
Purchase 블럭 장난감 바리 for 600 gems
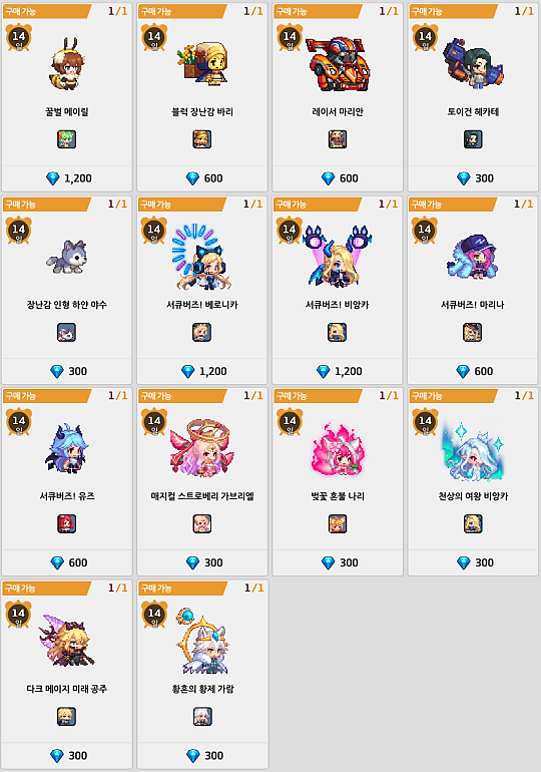[x=202, y=178]
